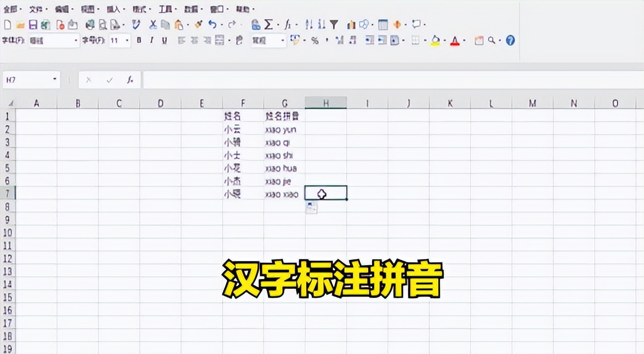Click the Format Painter brush icon

(x=198, y=24)
